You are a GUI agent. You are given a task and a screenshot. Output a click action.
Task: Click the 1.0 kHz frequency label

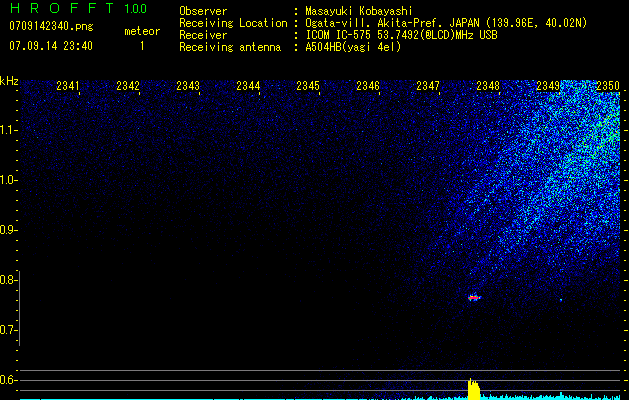click(8, 180)
